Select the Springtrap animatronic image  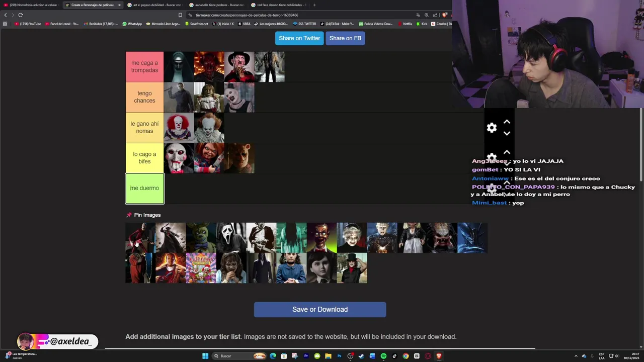click(x=201, y=238)
